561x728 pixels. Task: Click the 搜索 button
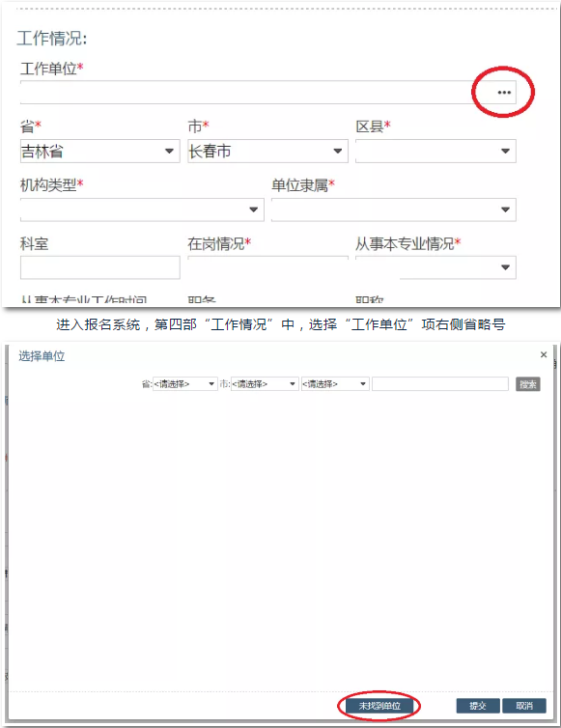pos(528,384)
